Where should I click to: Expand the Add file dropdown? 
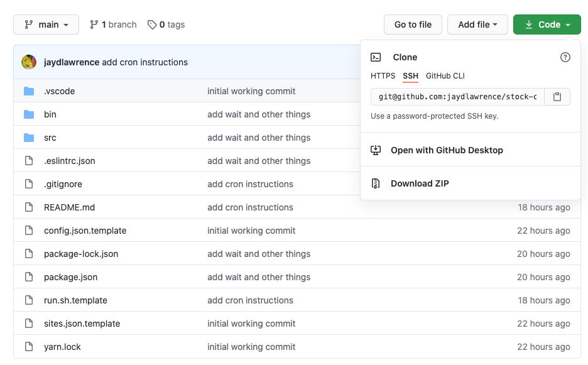pos(477,25)
